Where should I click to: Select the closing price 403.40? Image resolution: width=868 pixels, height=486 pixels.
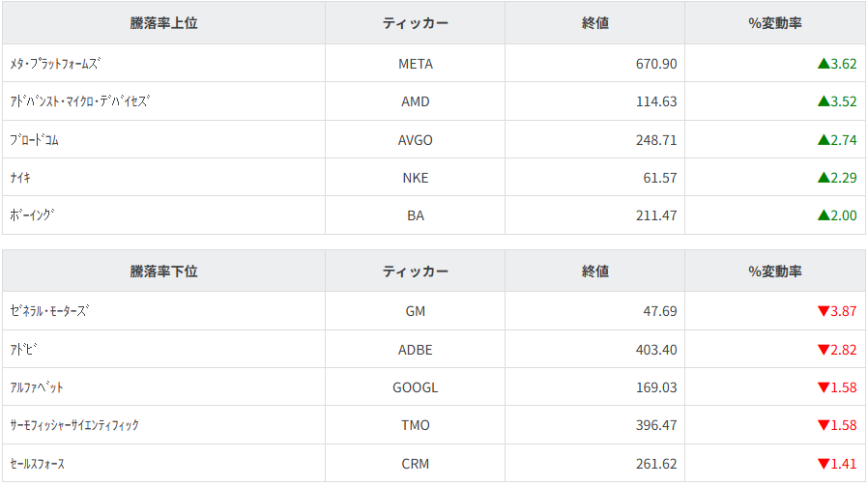point(654,350)
